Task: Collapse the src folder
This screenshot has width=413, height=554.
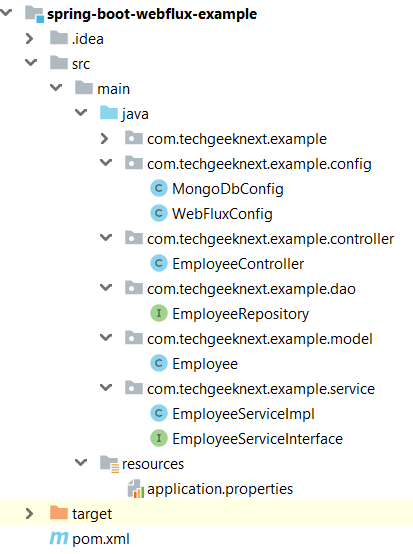Action: pyautogui.click(x=31, y=63)
